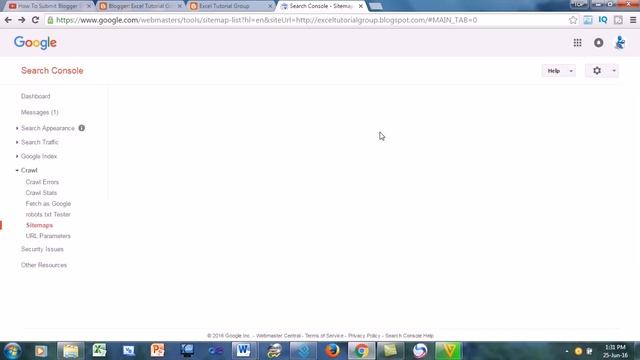The image size is (640, 360).
Task: Click the address bar URL
Action: (x=266, y=20)
